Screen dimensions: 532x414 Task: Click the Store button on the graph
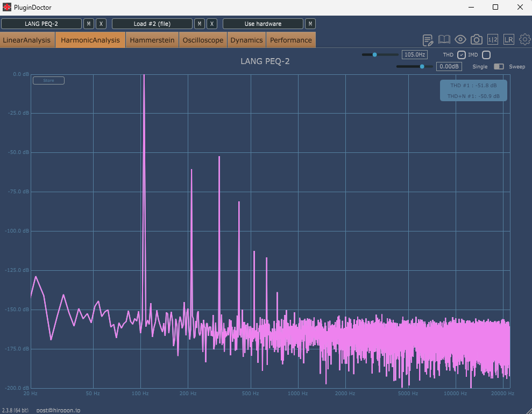[48, 81]
